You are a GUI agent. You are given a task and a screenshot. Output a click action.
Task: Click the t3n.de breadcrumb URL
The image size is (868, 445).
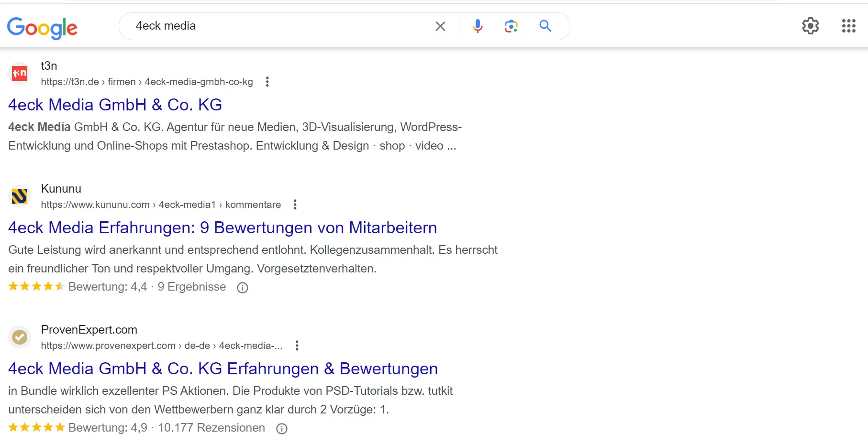(x=147, y=82)
